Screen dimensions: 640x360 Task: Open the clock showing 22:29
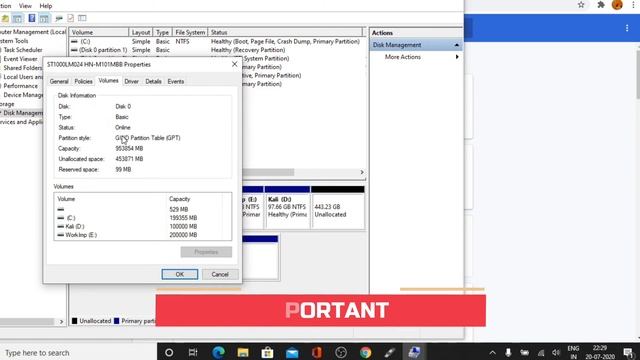tap(600, 352)
